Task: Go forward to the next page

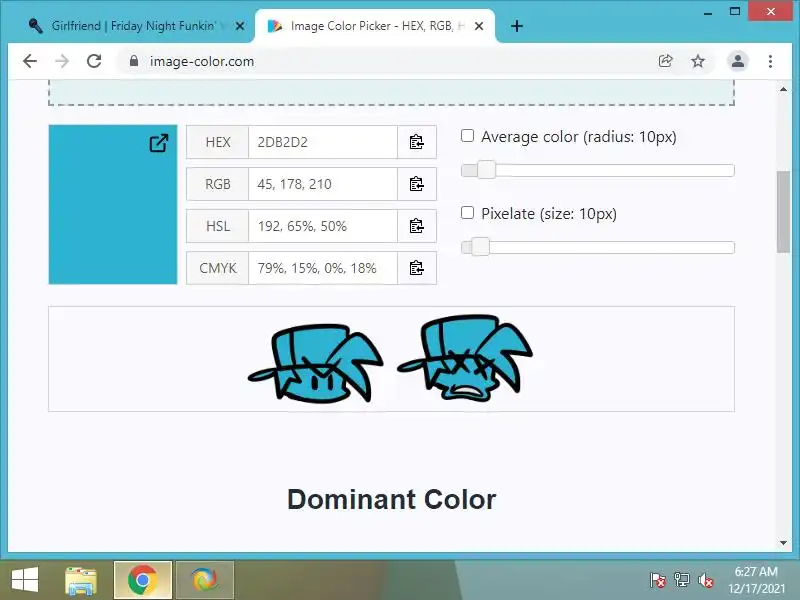Action: point(62,61)
